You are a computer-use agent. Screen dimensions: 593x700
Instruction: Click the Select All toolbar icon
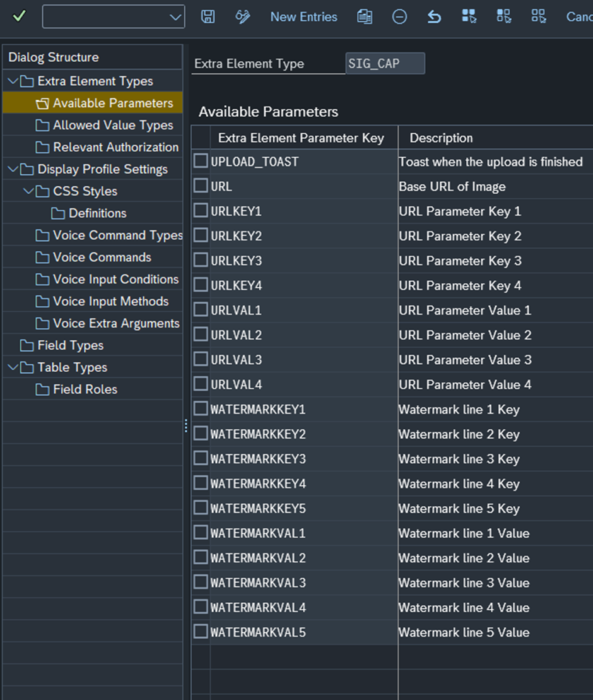469,17
